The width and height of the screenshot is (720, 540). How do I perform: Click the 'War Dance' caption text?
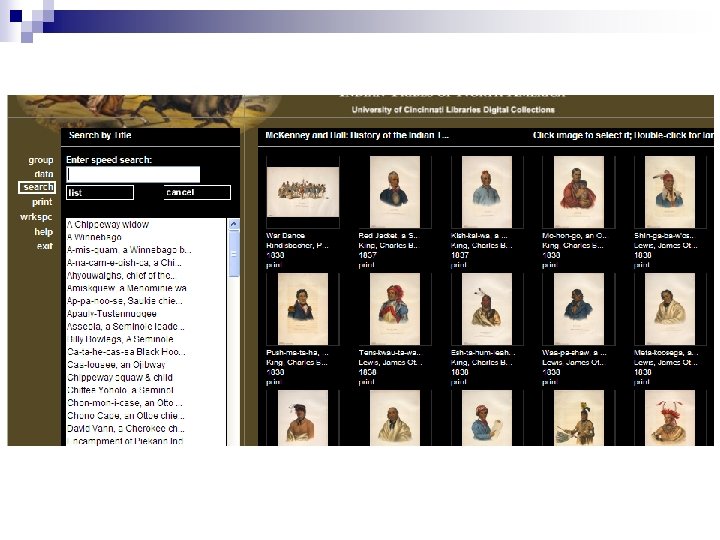point(286,236)
